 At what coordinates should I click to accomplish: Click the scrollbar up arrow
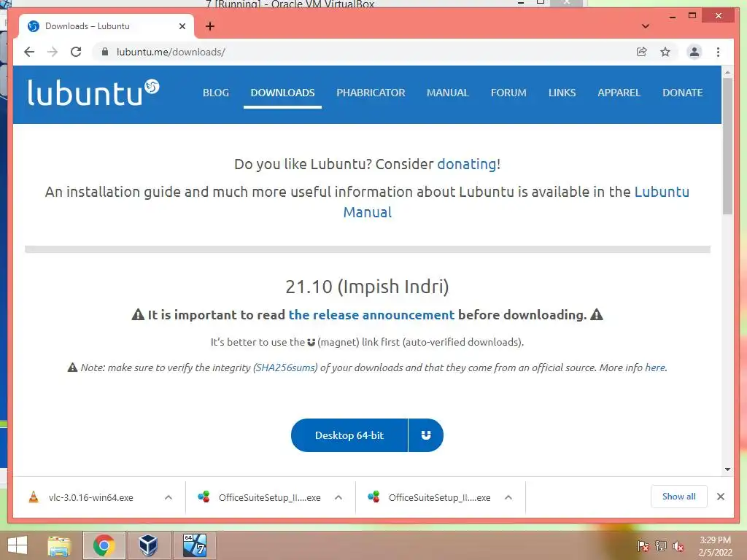727,72
